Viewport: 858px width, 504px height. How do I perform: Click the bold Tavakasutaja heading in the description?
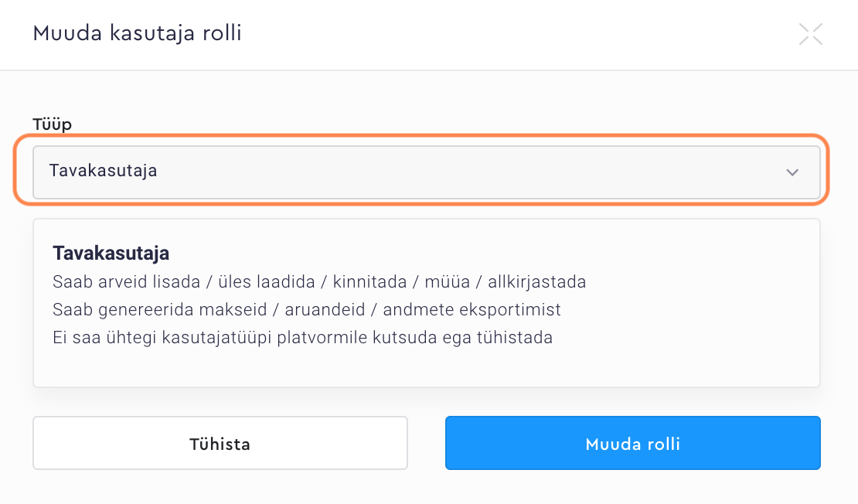(x=111, y=253)
